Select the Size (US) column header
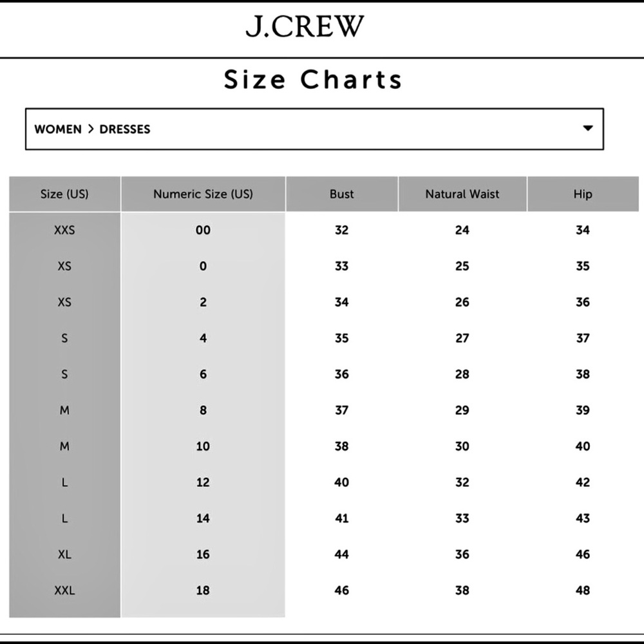Screen dimensions: 644x644 click(x=64, y=194)
